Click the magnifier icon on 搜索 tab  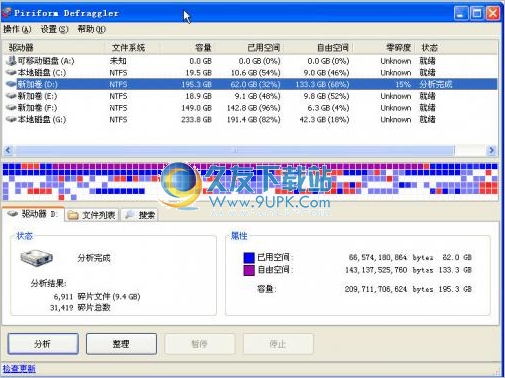pos(129,215)
